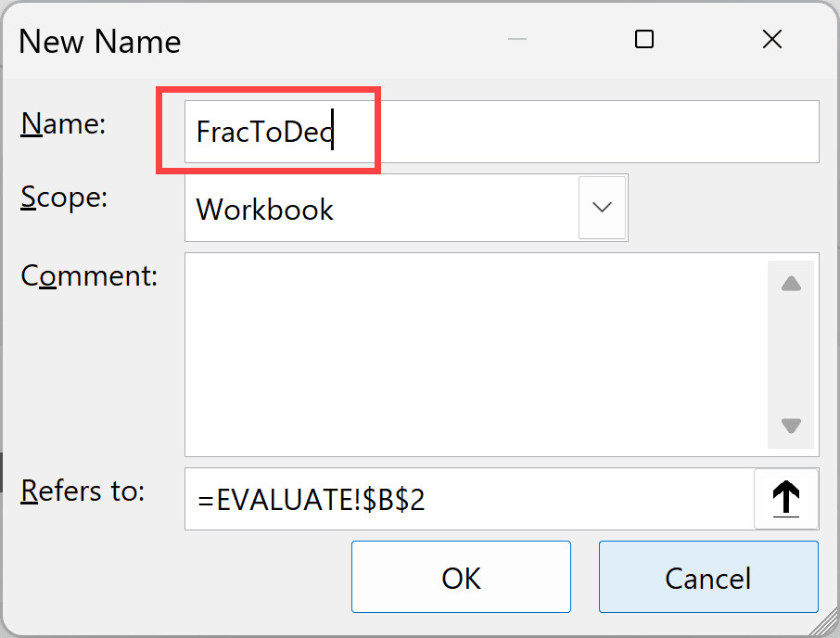Click the maximize square icon
840x638 pixels.
(x=643, y=40)
